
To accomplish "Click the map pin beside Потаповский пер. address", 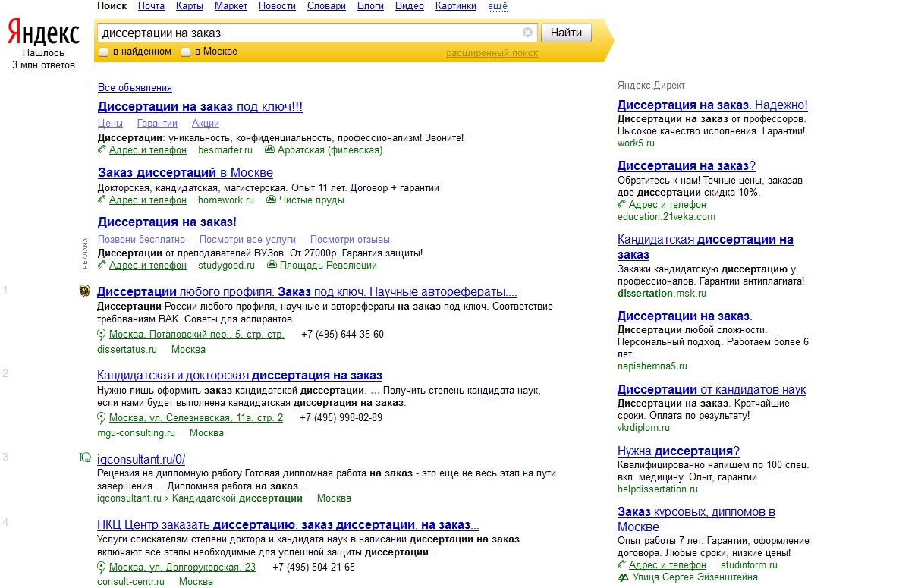I will tap(102, 335).
